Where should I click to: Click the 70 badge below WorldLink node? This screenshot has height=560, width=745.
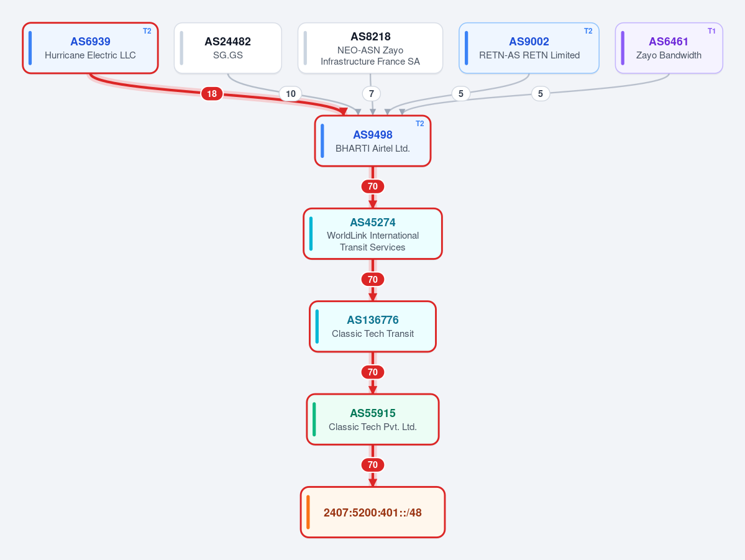tap(373, 280)
